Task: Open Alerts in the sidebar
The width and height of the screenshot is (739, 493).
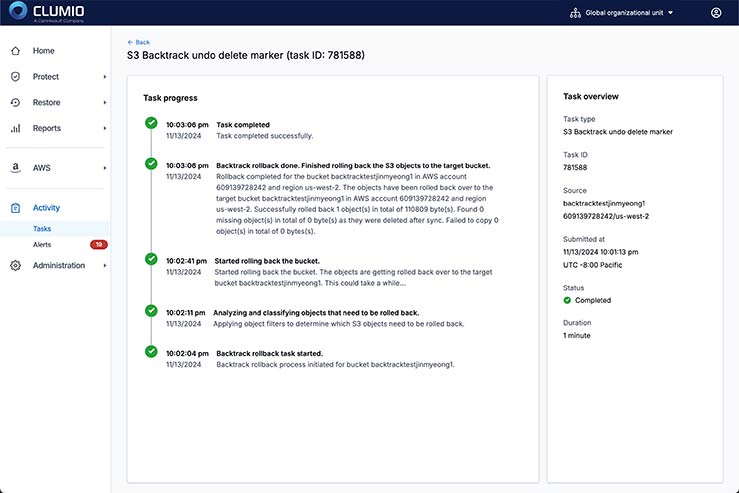Action: [x=42, y=244]
